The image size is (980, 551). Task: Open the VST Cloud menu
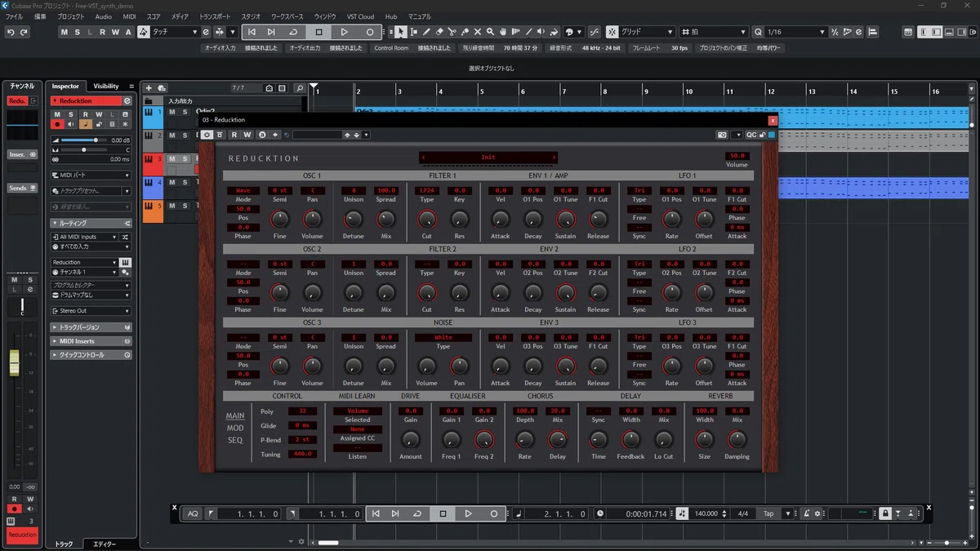[x=360, y=16]
